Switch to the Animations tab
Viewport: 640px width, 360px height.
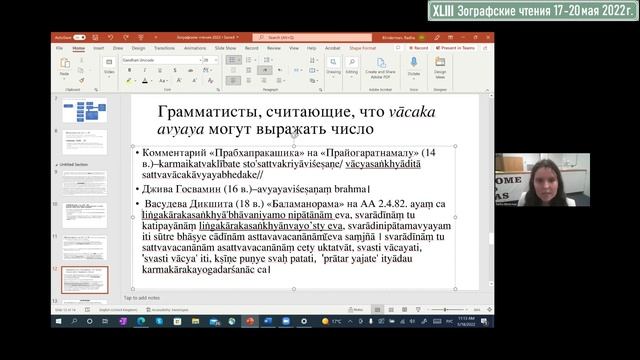[x=195, y=48]
